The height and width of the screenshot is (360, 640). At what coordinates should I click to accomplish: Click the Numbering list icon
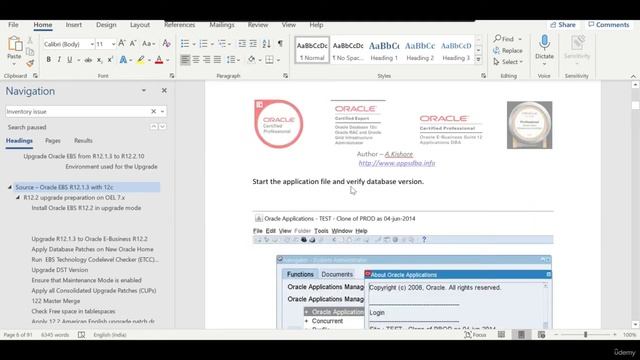point(203,43)
